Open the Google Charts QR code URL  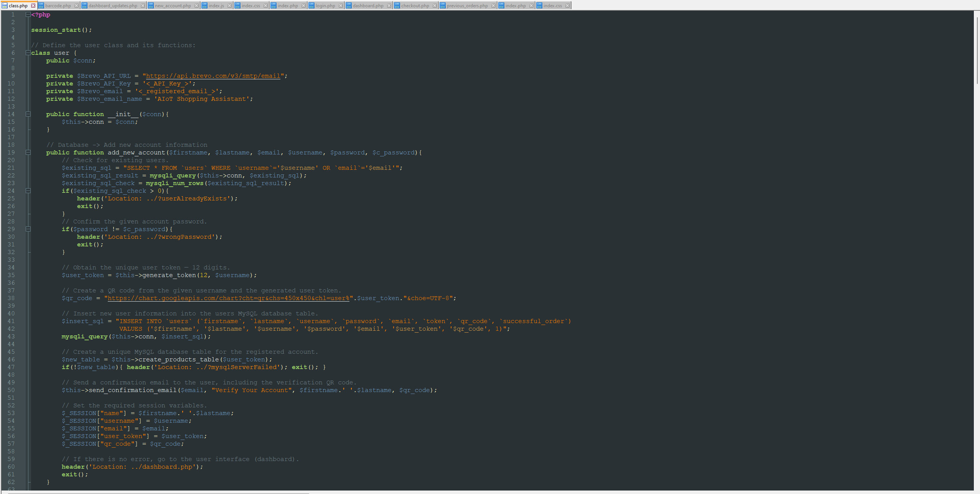228,298
